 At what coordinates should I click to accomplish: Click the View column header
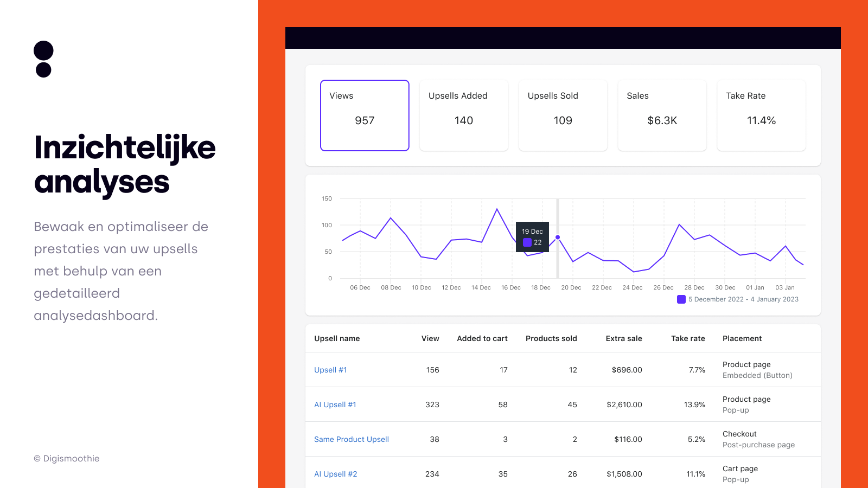[x=430, y=338]
